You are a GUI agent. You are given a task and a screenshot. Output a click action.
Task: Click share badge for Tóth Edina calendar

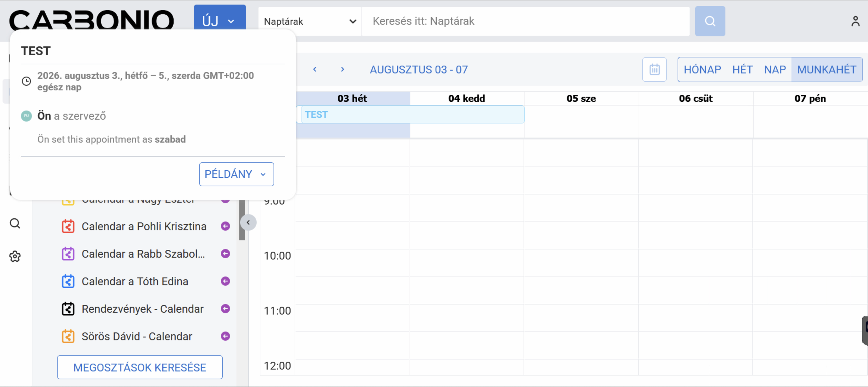(x=225, y=281)
